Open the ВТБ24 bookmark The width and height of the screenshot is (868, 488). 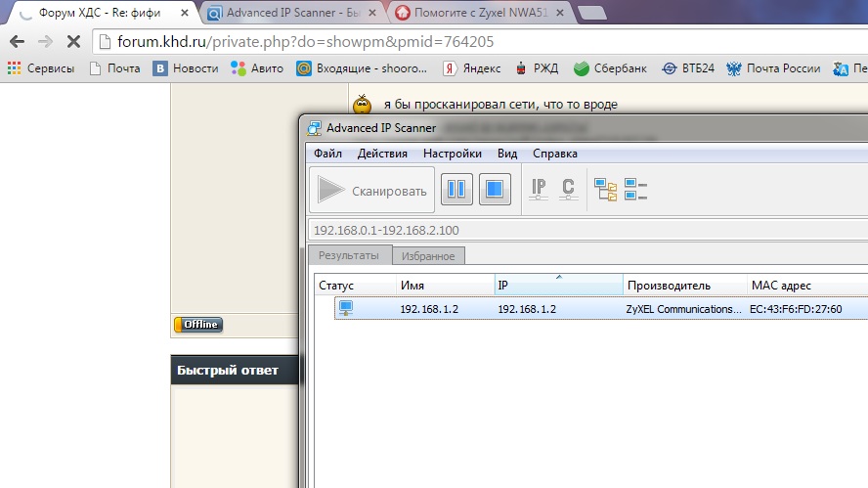688,68
